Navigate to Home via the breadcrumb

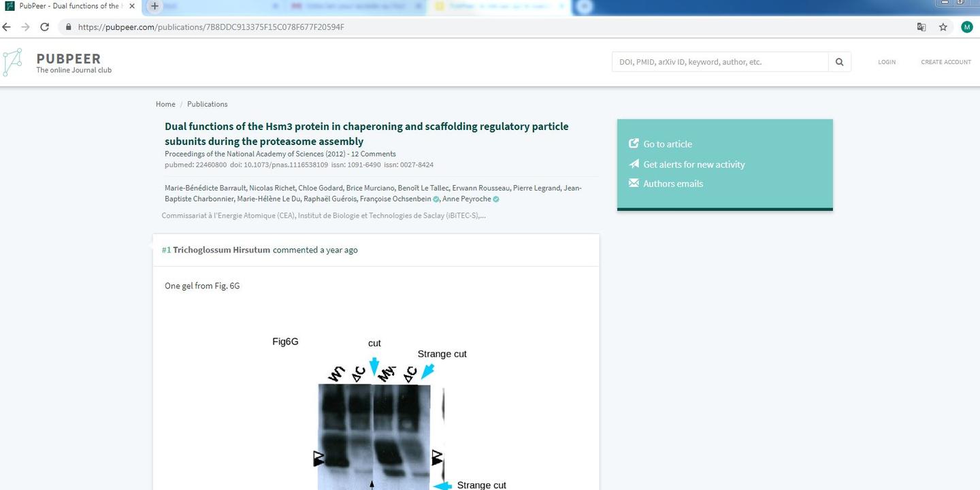tap(165, 103)
